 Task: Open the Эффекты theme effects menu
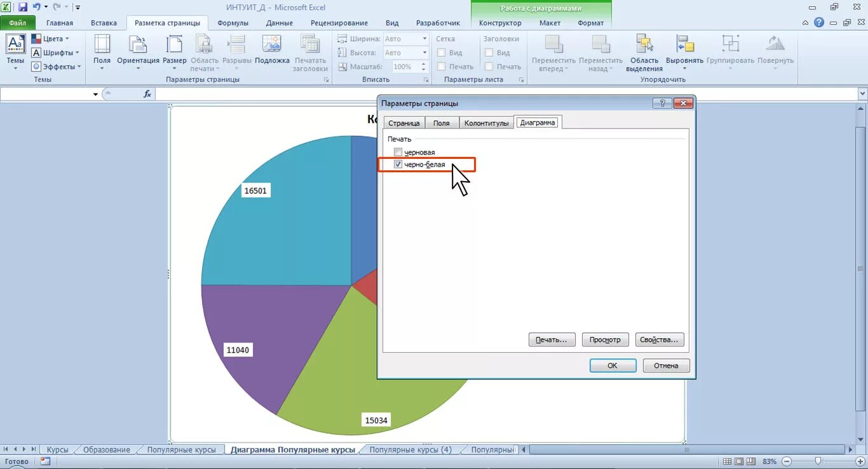pyautogui.click(x=57, y=67)
